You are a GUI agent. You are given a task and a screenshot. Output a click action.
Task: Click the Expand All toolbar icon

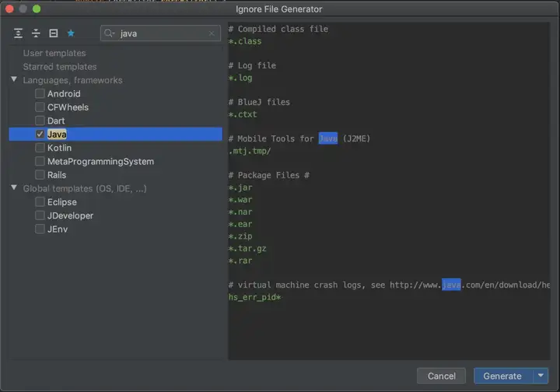click(18, 33)
